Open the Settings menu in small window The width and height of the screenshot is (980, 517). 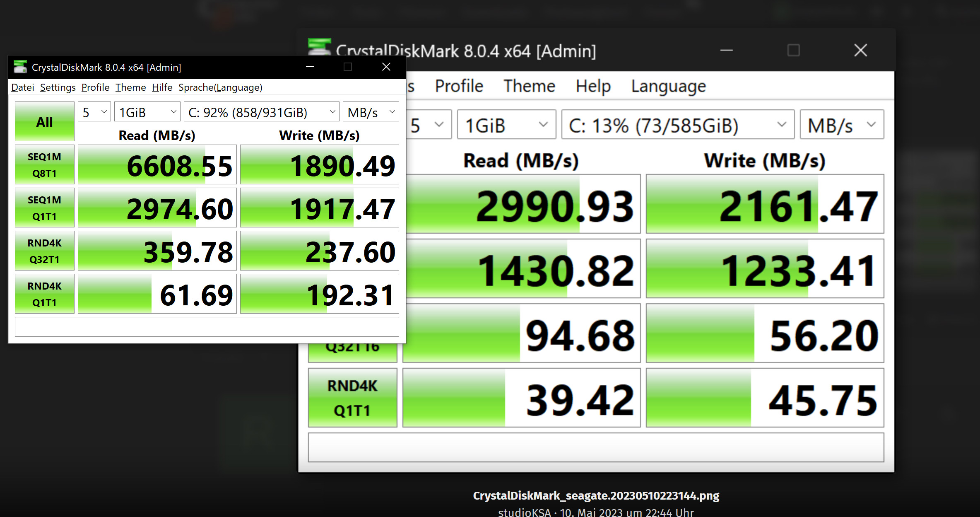(x=58, y=87)
